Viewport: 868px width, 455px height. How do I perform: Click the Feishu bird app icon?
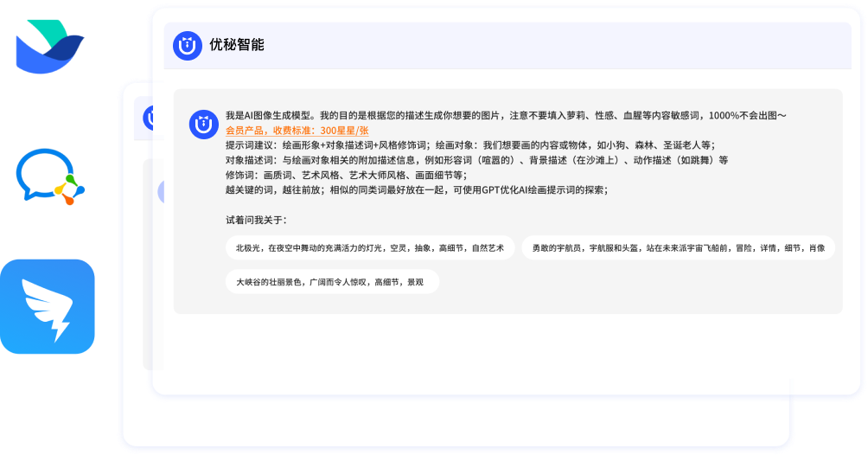[x=48, y=48]
